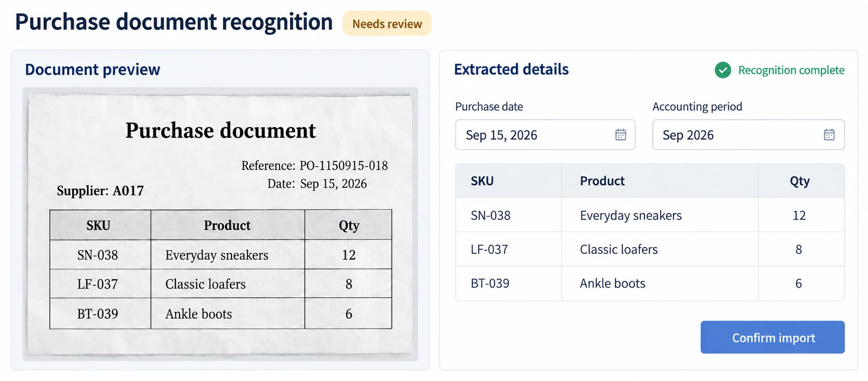Image resolution: width=868 pixels, height=381 pixels.
Task: Click the Document preview panel heading
Action: click(x=92, y=70)
